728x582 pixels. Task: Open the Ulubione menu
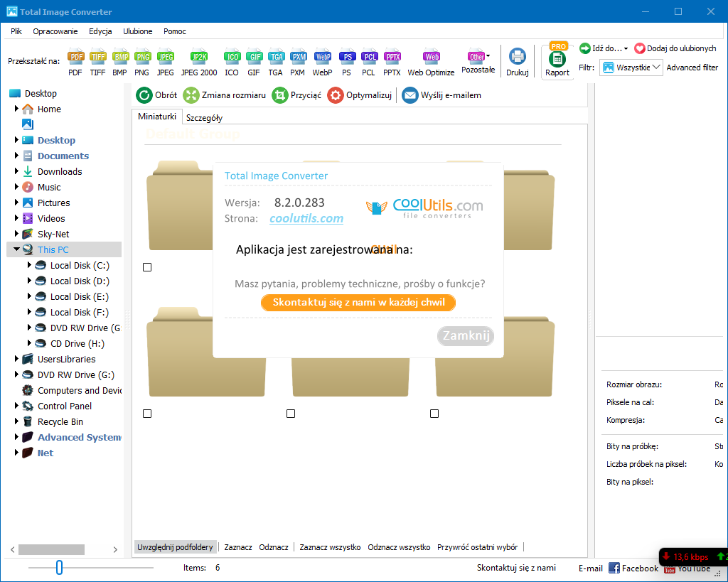tap(137, 31)
